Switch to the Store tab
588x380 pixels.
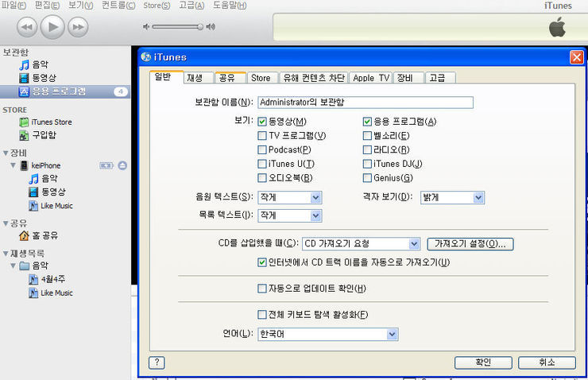(x=262, y=78)
